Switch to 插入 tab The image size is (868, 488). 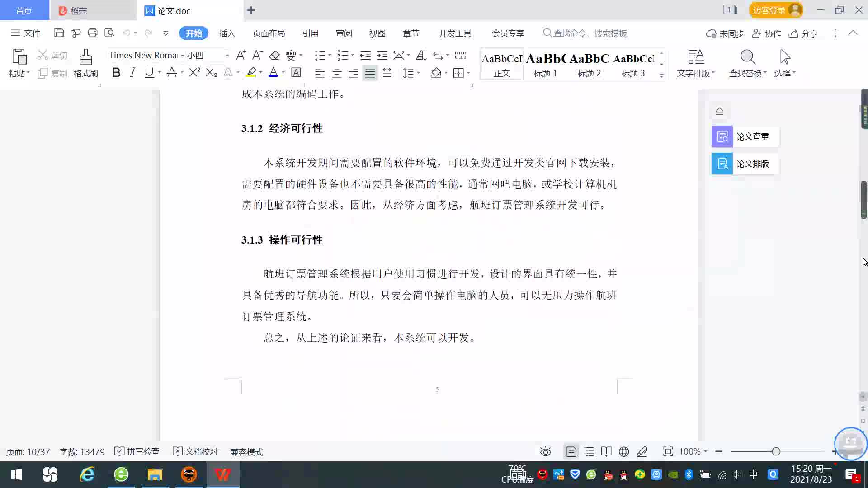pyautogui.click(x=227, y=33)
